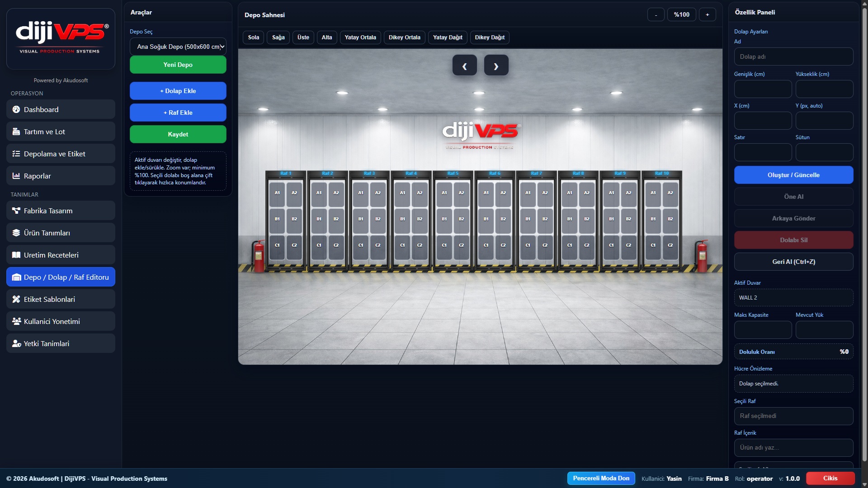Click the Etiket Sablonlari tools icon
This screenshot has width=868, height=488.
[x=16, y=299]
